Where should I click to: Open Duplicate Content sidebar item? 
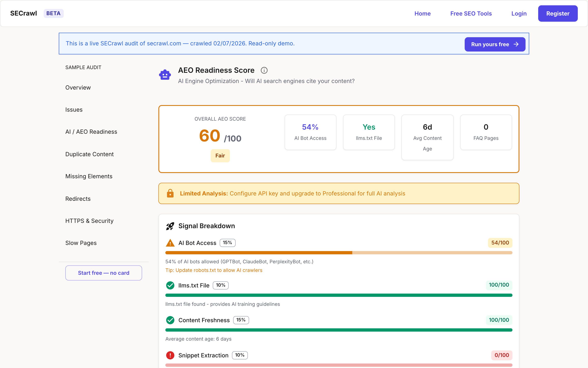pyautogui.click(x=89, y=154)
